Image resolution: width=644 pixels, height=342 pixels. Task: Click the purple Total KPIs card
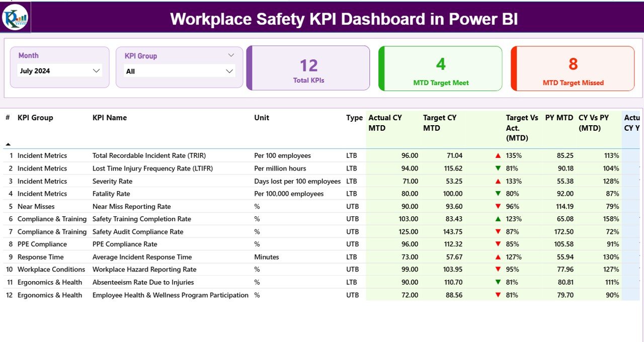pos(308,68)
